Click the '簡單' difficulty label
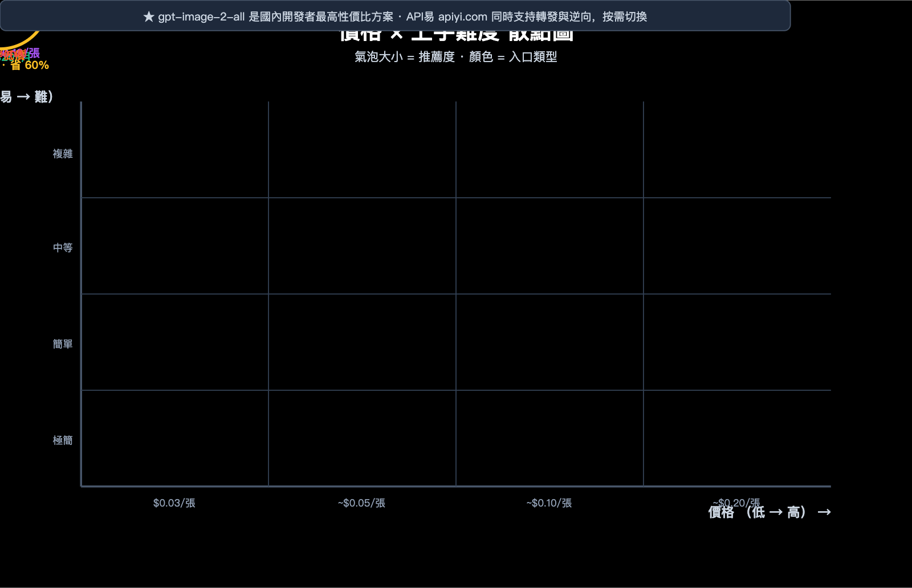This screenshot has height=588, width=912. pyautogui.click(x=62, y=344)
